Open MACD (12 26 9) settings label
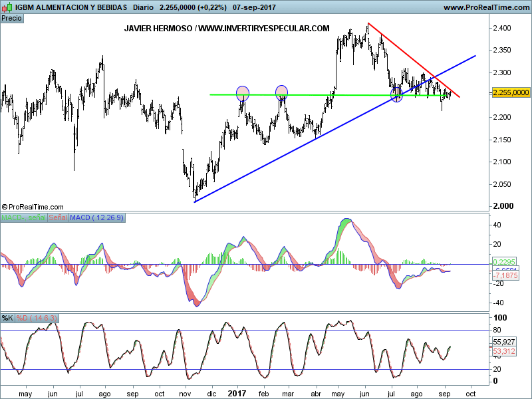Image resolution: width=532 pixels, height=399 pixels. click(97, 218)
